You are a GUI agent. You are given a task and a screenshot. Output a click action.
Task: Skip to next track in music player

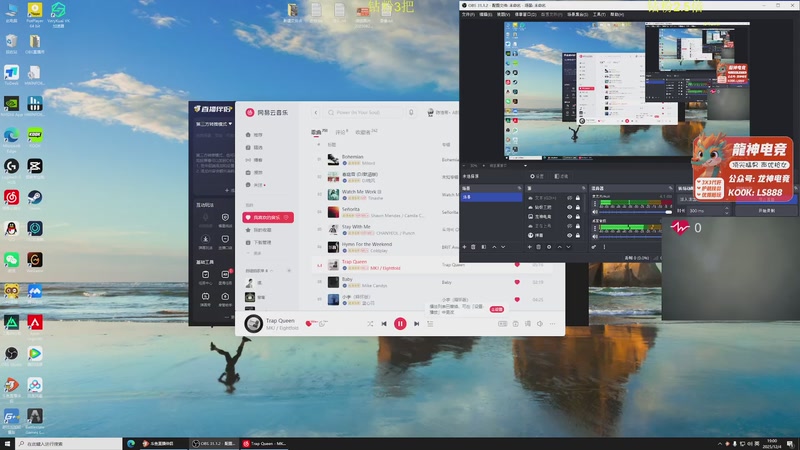(416, 323)
